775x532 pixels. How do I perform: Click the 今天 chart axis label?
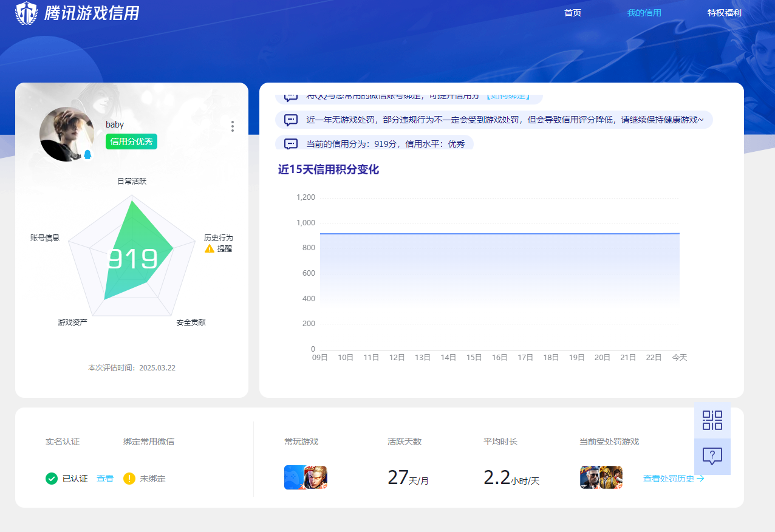pyautogui.click(x=680, y=358)
